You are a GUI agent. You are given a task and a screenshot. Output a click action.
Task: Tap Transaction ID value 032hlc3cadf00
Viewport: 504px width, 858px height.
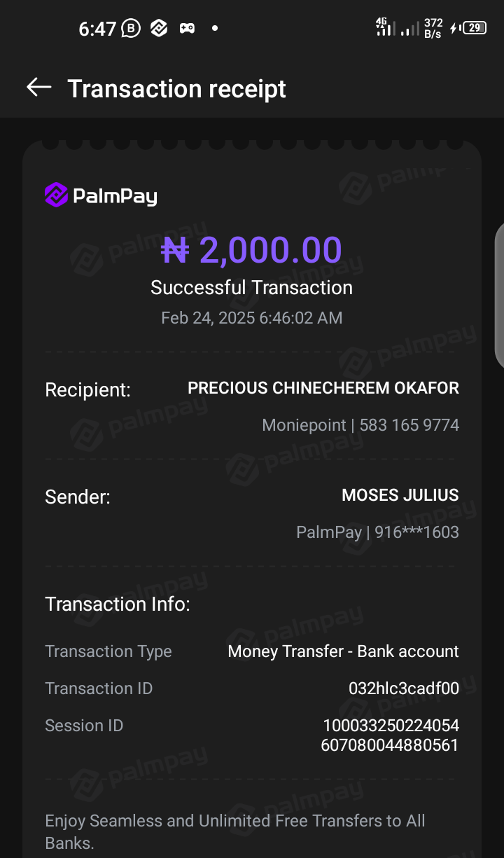pyautogui.click(x=404, y=689)
